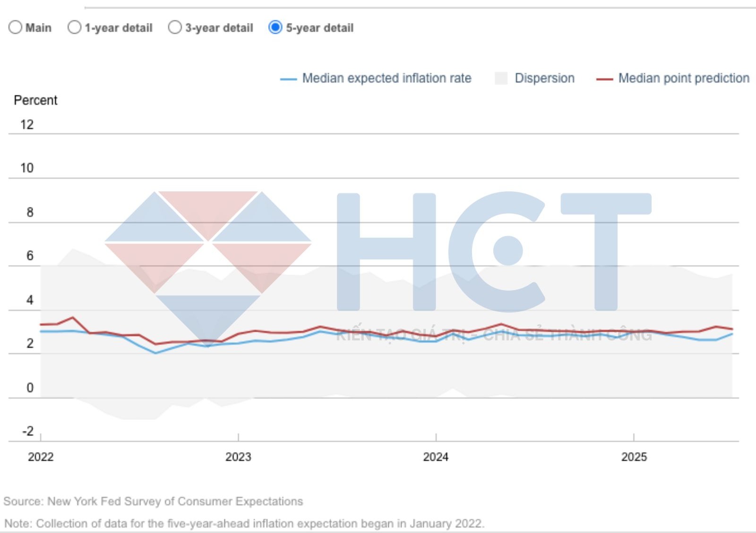Click the Percent y-axis title
Image resolution: width=756 pixels, height=533 pixels.
pyautogui.click(x=35, y=100)
